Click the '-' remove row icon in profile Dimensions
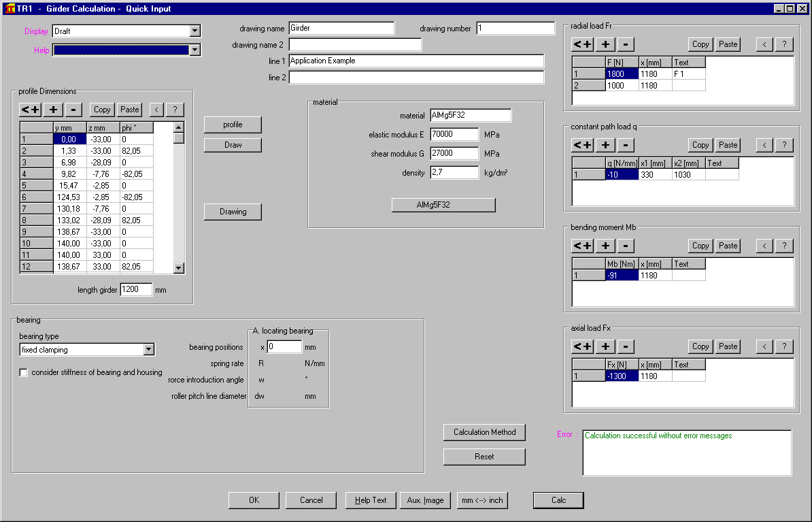This screenshot has height=522, width=812. click(74, 110)
